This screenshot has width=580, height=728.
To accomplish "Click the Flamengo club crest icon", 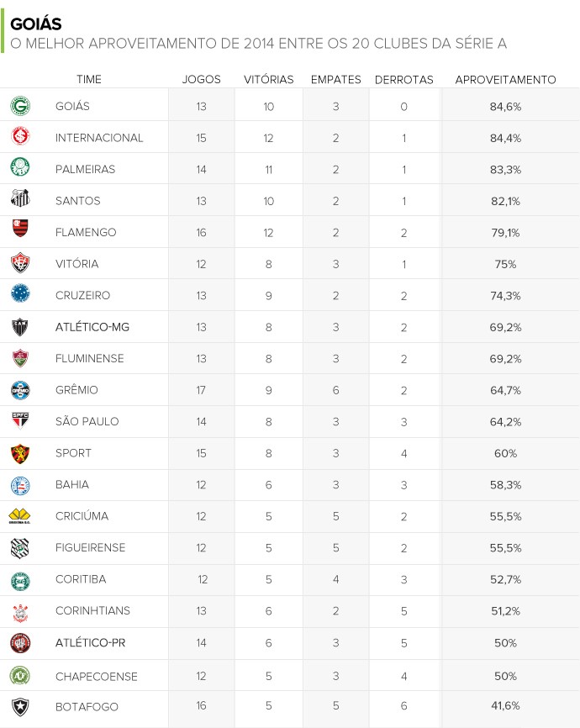I will pyautogui.click(x=20, y=228).
